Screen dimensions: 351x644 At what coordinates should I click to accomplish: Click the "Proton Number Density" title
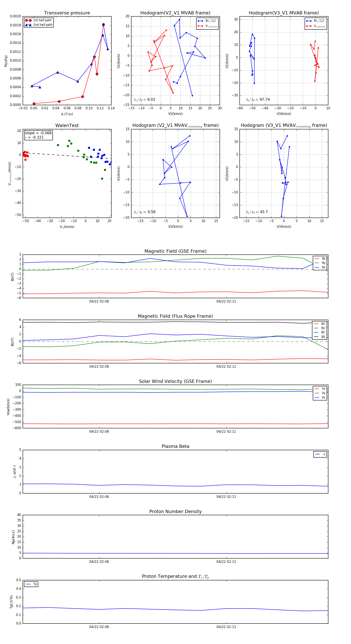point(175,511)
